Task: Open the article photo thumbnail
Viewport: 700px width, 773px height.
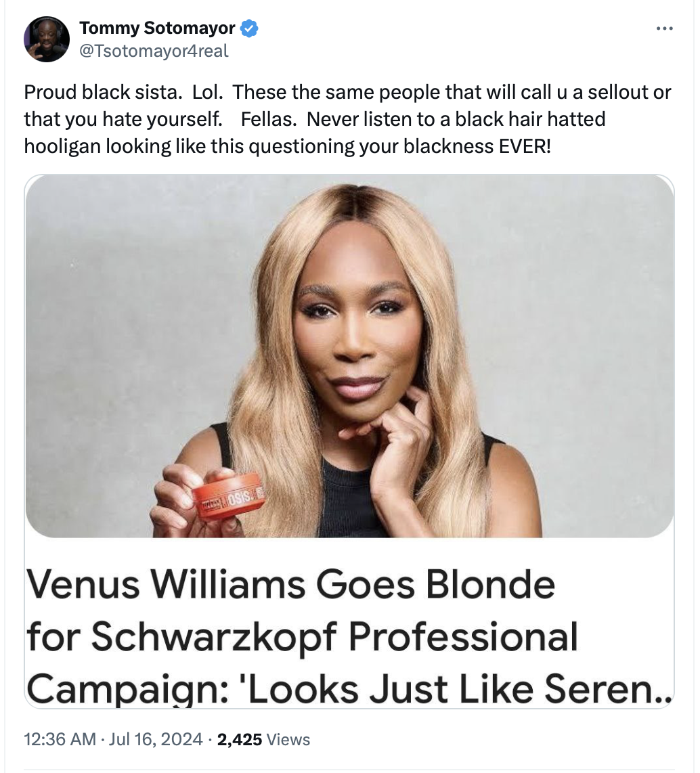Action: click(349, 355)
